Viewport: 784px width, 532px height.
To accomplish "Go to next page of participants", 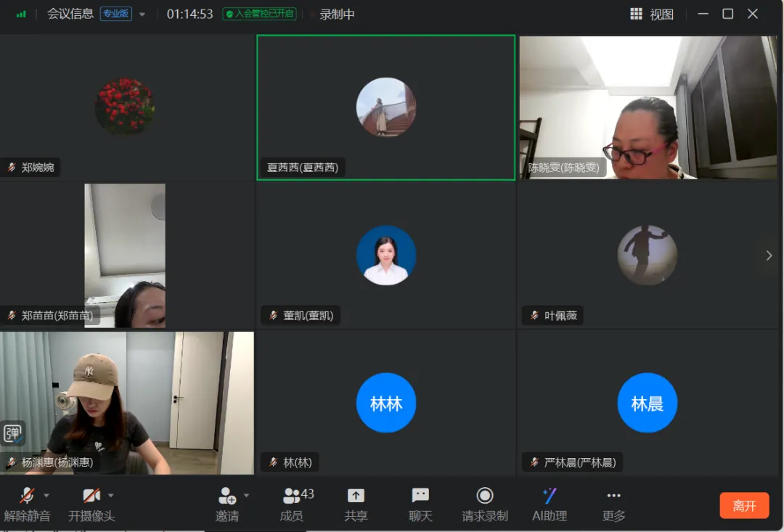I will point(769,255).
